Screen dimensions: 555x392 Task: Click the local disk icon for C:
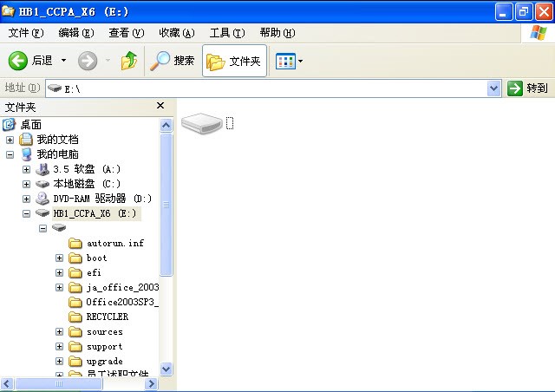pyautogui.click(x=42, y=184)
